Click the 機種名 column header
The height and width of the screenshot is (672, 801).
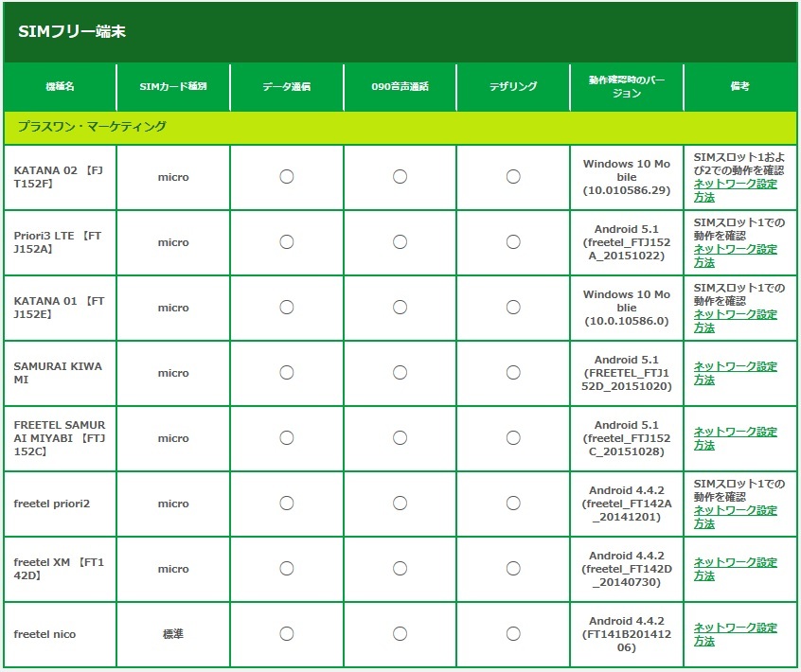60,86
